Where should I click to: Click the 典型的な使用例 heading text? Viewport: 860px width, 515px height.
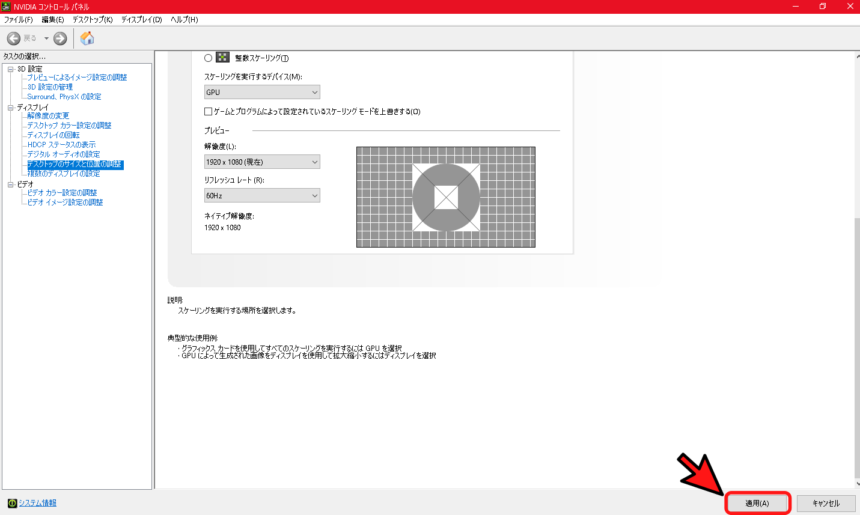[x=193, y=338]
